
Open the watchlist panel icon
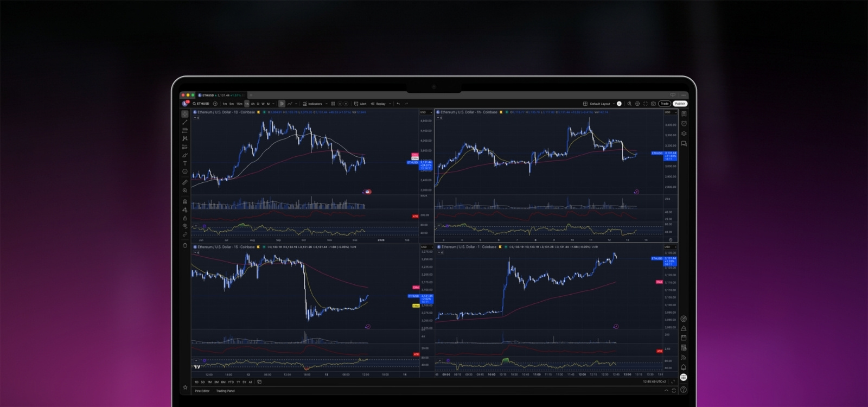pyautogui.click(x=684, y=114)
